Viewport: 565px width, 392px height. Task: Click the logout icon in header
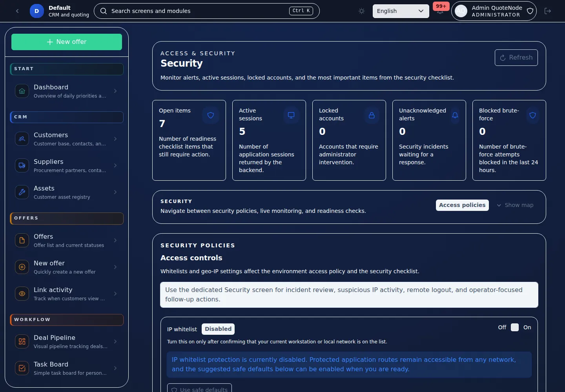pos(548,11)
